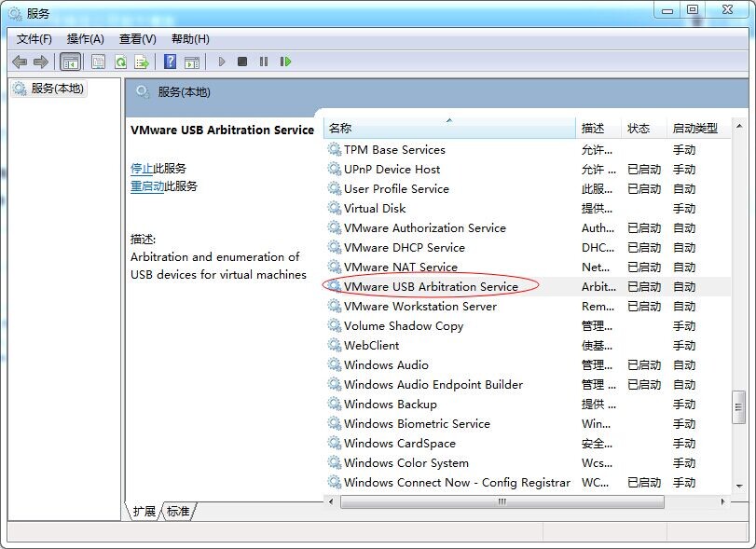
Task: Click the DHC... description cell
Action: [x=598, y=248]
